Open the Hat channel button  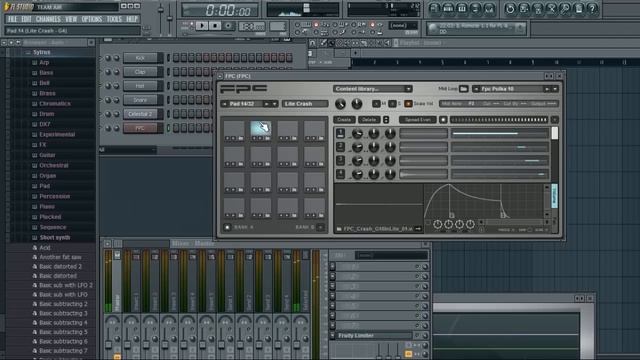[x=140, y=86]
